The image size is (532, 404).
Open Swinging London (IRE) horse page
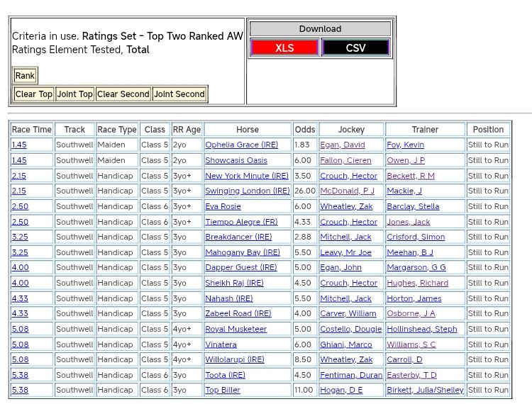(x=247, y=191)
